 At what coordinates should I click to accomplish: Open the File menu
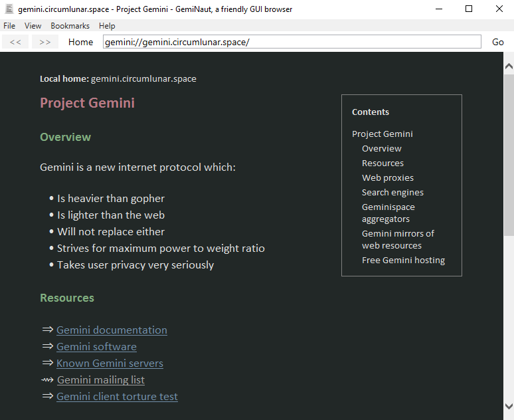pos(9,26)
